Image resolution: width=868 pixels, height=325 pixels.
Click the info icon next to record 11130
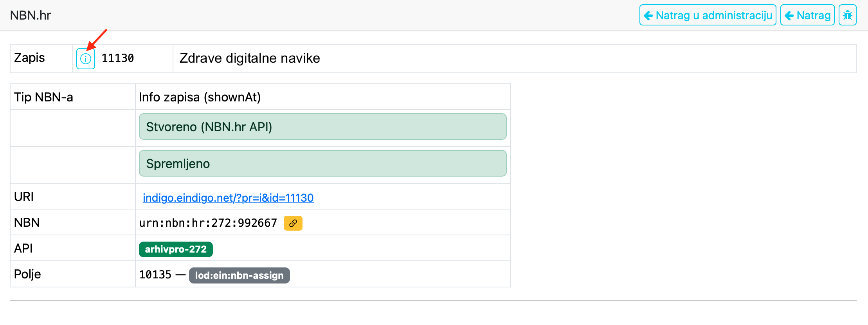(x=85, y=58)
